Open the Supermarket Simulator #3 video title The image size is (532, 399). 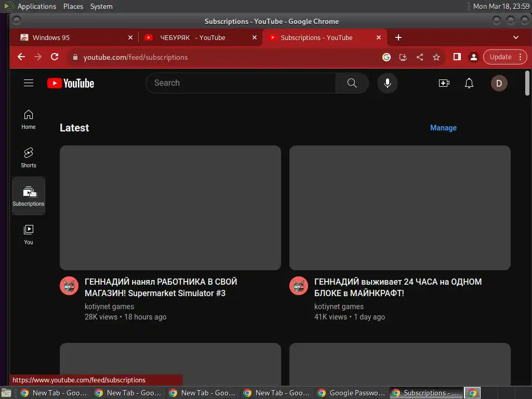[x=161, y=287]
